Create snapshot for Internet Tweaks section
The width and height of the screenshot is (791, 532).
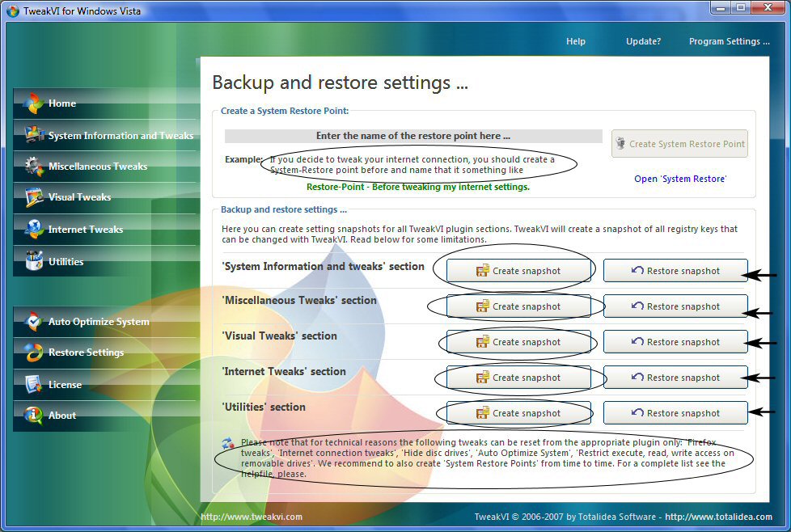(x=518, y=378)
